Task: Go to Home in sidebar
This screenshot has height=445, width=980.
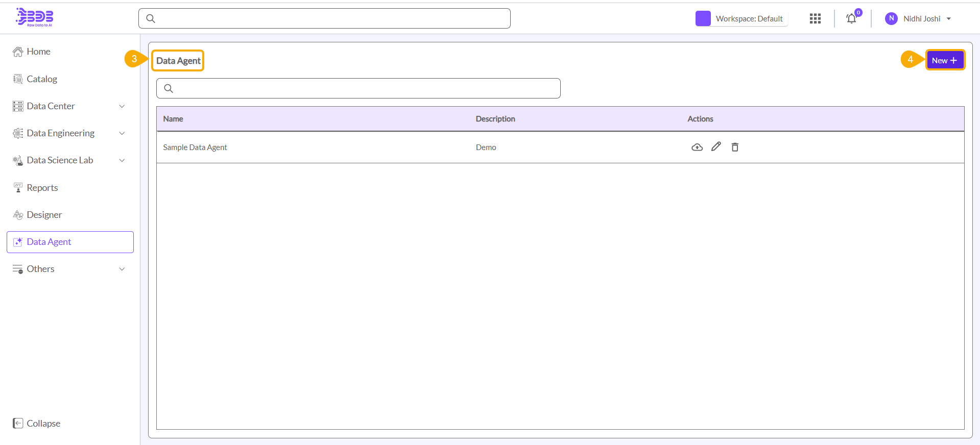Action: click(x=38, y=52)
